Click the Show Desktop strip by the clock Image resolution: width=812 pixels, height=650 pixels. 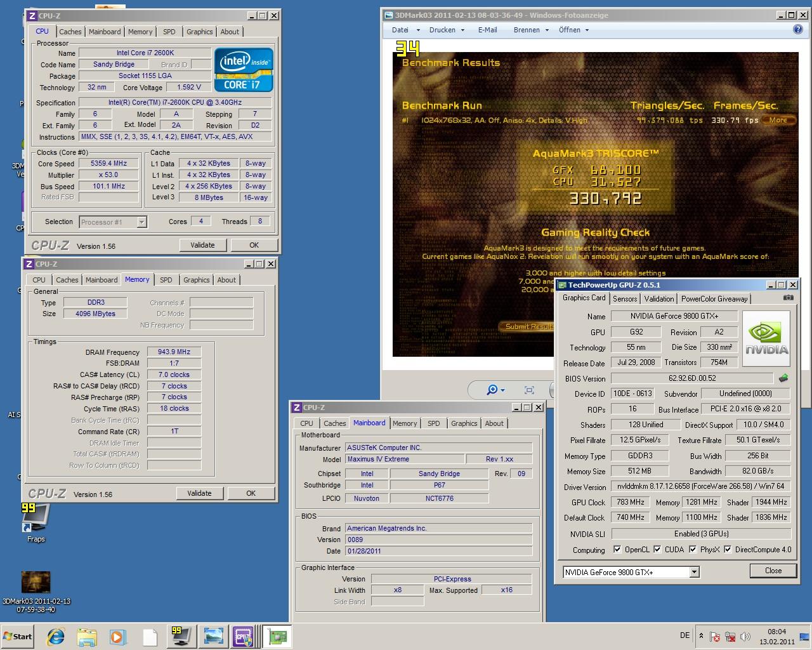point(806,637)
